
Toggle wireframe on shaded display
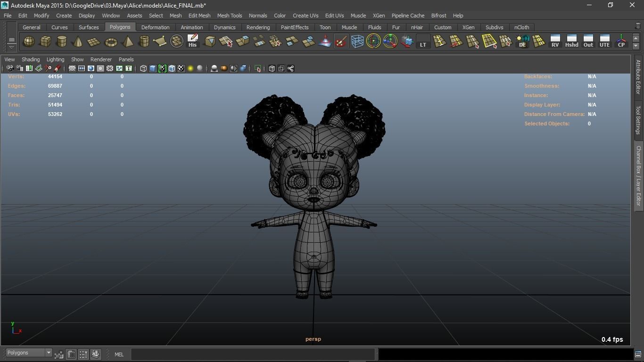pyautogui.click(x=172, y=68)
